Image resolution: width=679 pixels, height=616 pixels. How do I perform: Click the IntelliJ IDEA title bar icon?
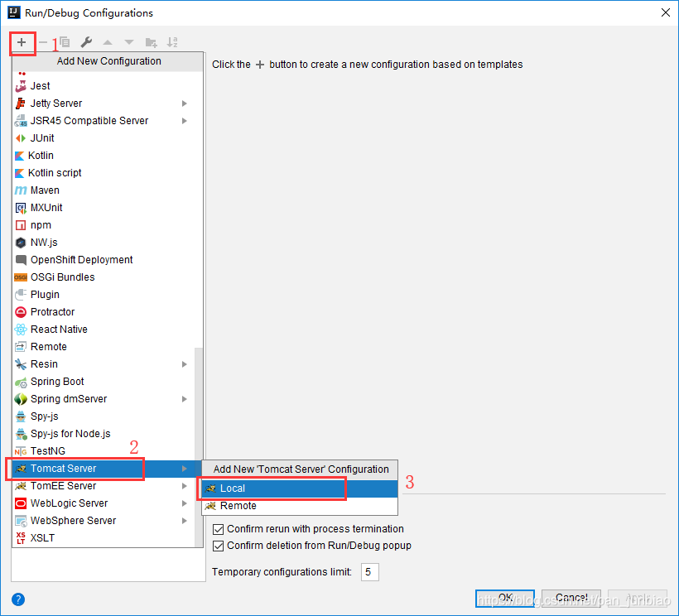[14, 12]
